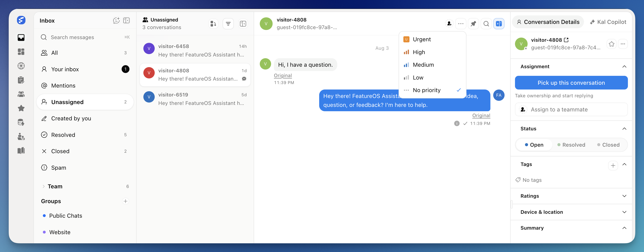Open the book icon in left rail

tap(21, 151)
